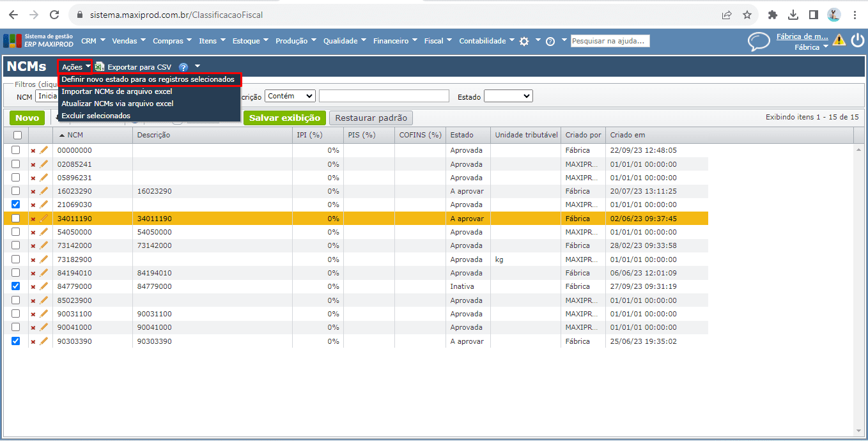Expand the Fábrica company dropdown
This screenshot has height=441, width=868.
click(811, 47)
